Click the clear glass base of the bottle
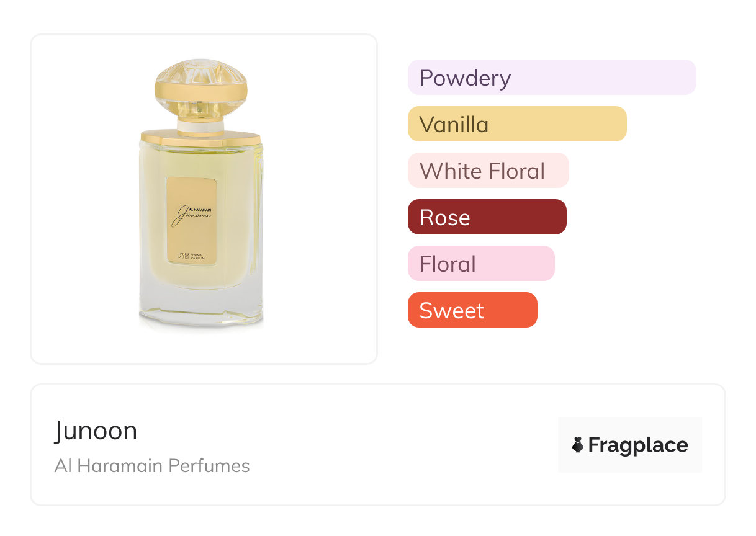The image size is (756, 536). pyautogui.click(x=200, y=310)
